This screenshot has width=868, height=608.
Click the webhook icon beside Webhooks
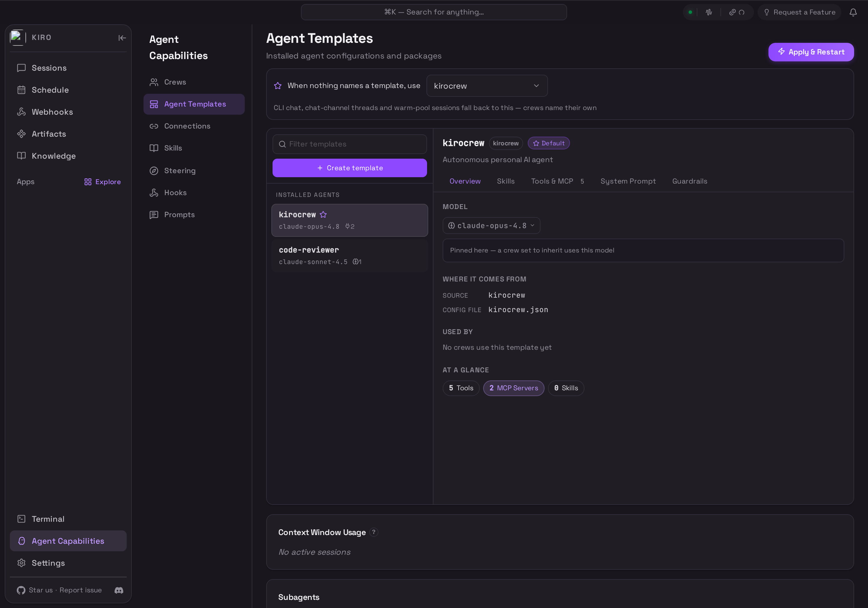pyautogui.click(x=21, y=112)
